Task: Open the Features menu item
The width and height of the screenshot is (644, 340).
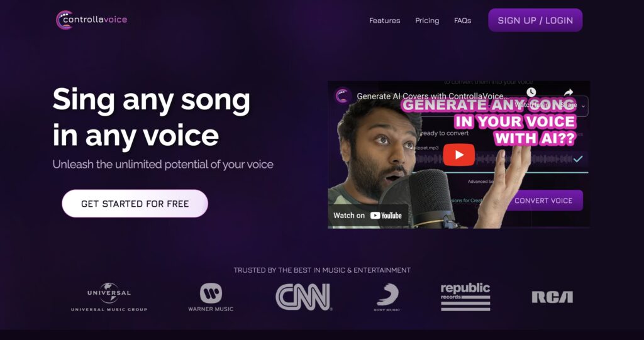Action: tap(384, 21)
